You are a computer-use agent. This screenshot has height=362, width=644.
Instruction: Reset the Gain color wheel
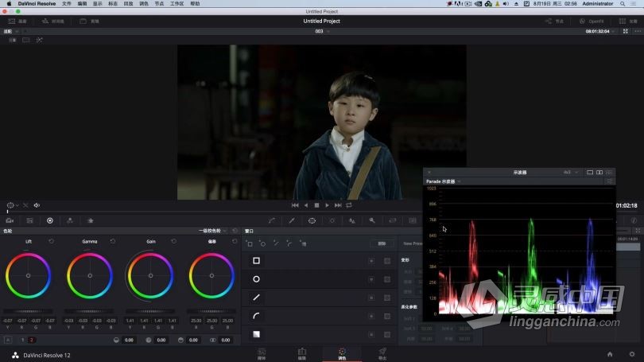(x=174, y=241)
